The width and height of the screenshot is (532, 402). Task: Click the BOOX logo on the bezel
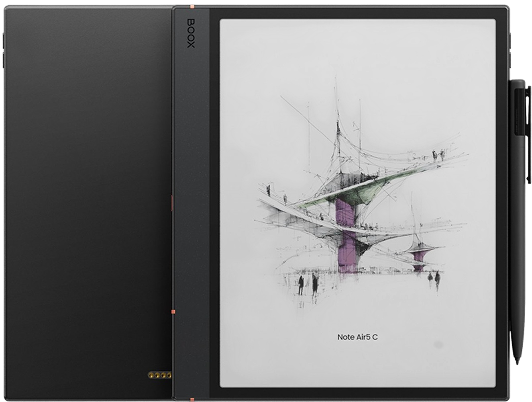(x=191, y=33)
